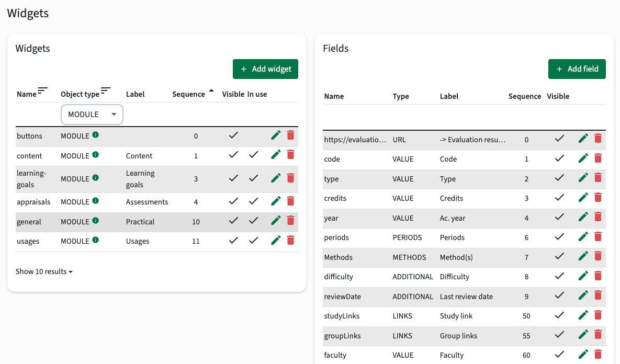This screenshot has height=364, width=620.
Task: Edit the evaluation URL field
Action: pos(583,138)
